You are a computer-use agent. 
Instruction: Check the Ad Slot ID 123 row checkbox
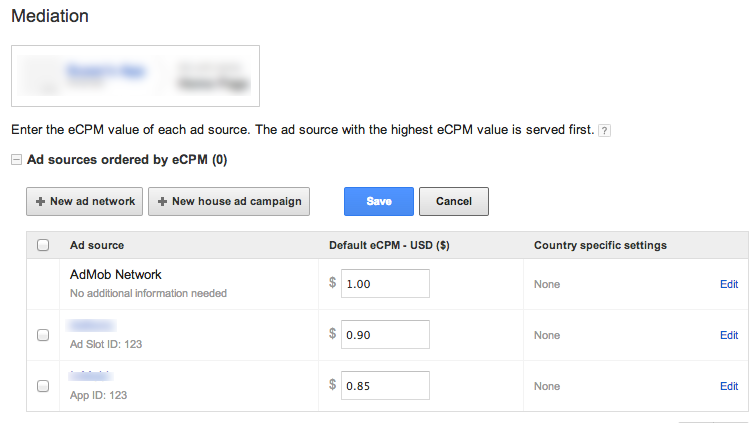(43, 336)
